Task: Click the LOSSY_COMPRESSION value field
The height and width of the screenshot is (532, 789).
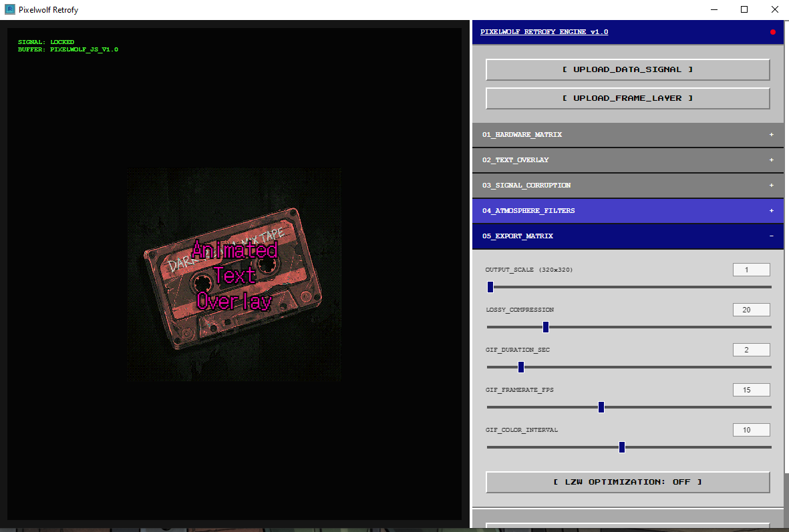Action: [x=752, y=310]
